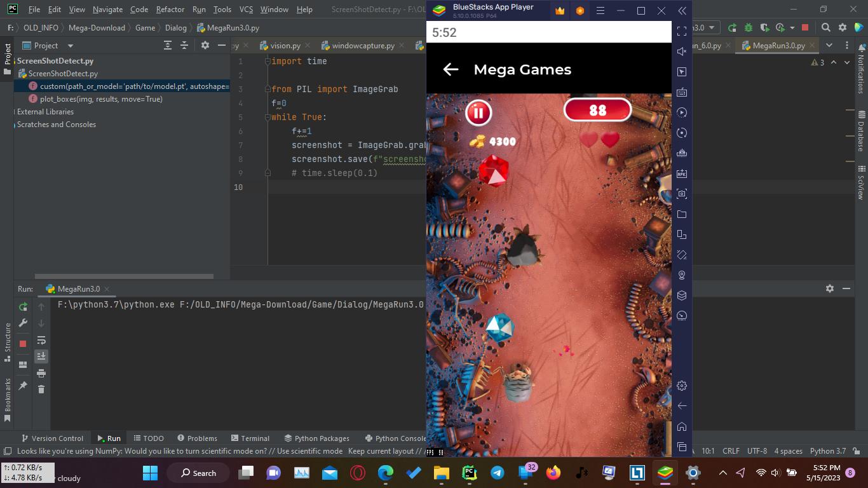This screenshot has width=868, height=488.
Task: Select Game in the breadcrumb path
Action: pos(145,28)
